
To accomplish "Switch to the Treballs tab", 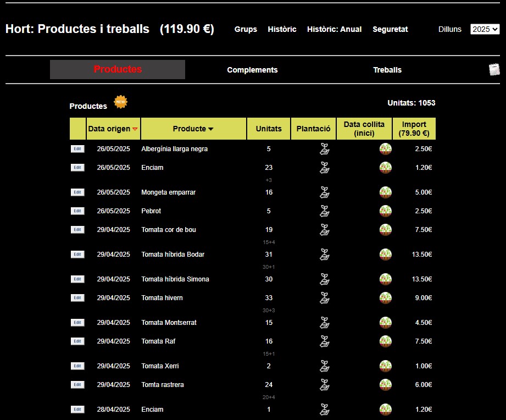I will tap(387, 70).
